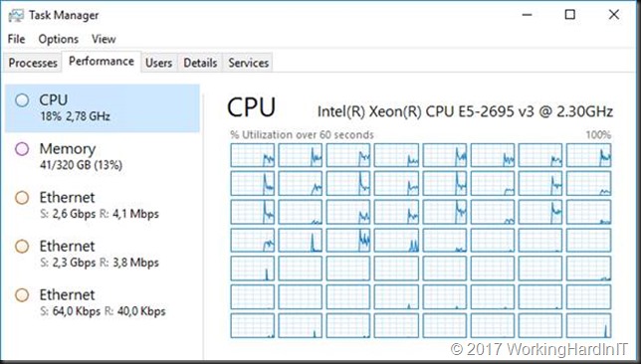Viewport: 641px width, 364px height.
Task: Select the CPU circle icon in sidebar
Action: [22, 100]
